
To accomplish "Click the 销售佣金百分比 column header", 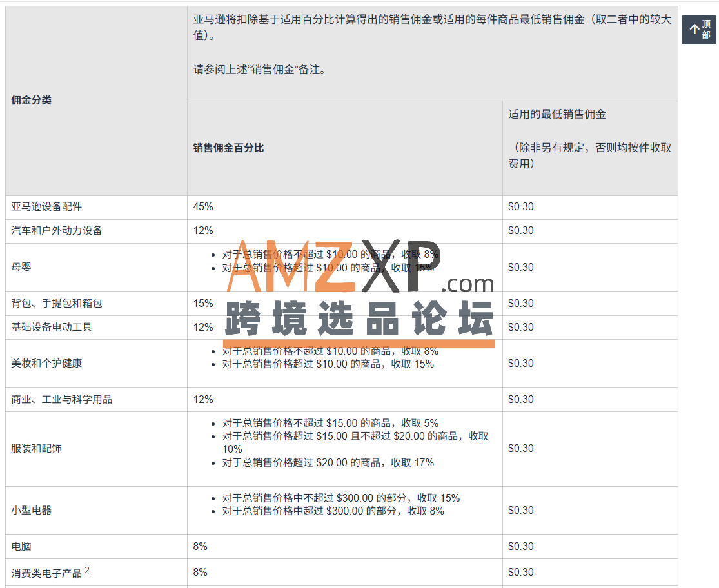I will click(228, 148).
